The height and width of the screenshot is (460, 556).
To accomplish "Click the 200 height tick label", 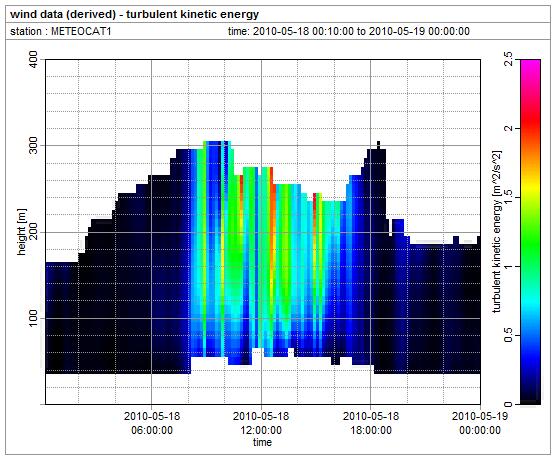I will point(33,232).
